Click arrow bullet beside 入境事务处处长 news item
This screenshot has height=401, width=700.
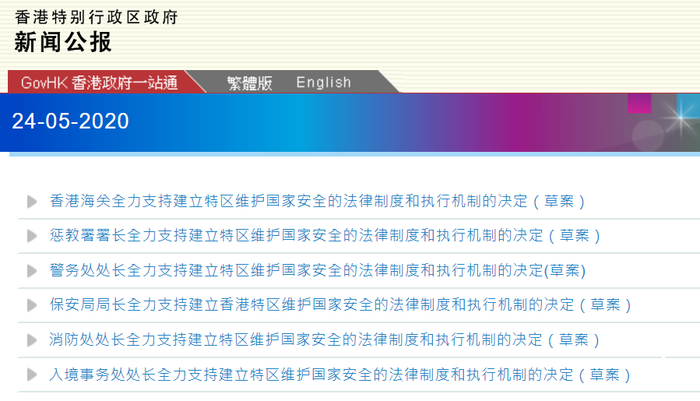point(32,375)
